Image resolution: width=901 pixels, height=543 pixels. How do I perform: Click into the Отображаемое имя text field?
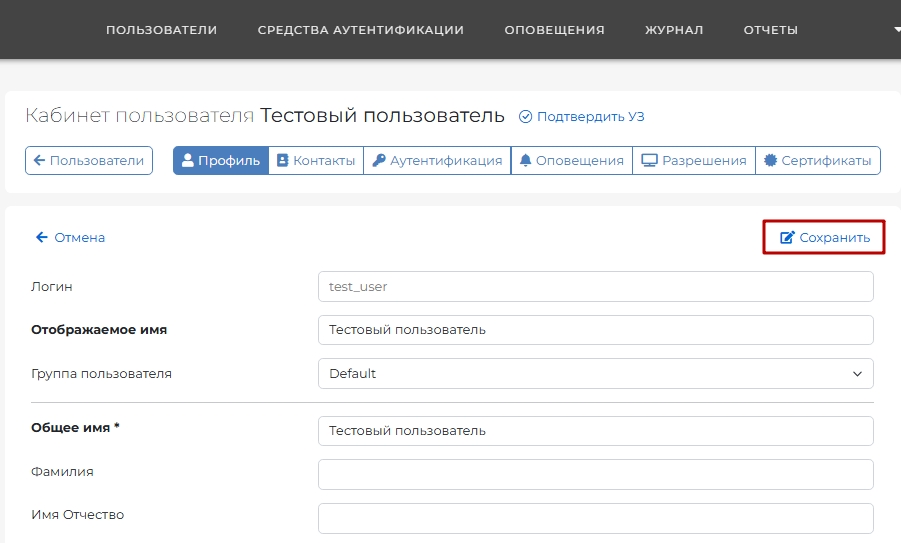(595, 330)
